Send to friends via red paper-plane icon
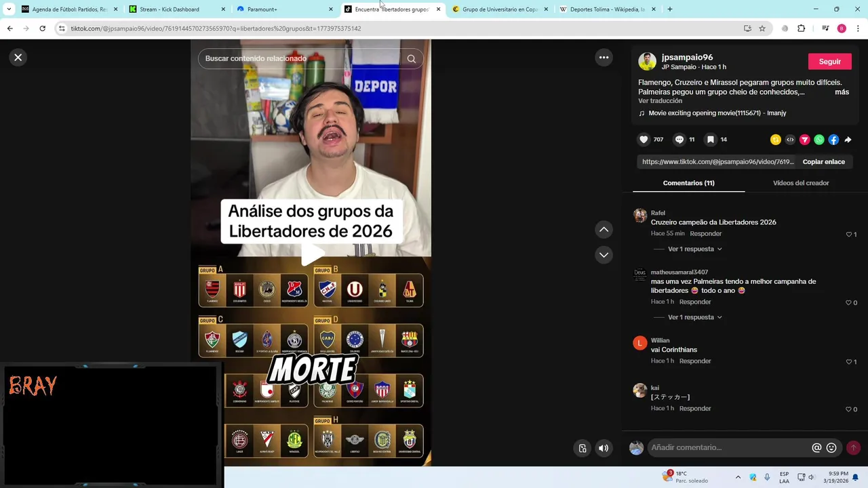868x488 pixels. [804, 140]
